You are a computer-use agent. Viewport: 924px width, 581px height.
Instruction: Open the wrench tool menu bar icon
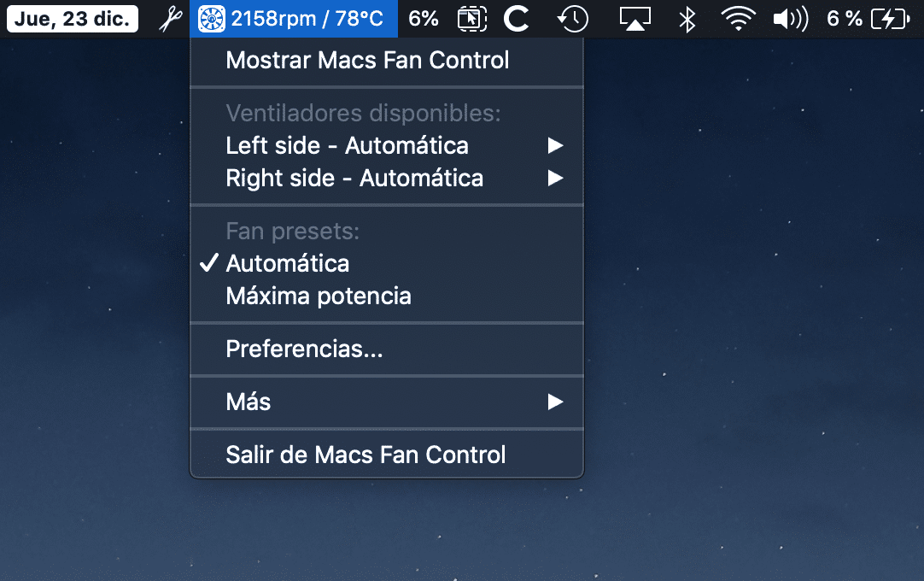click(170, 19)
